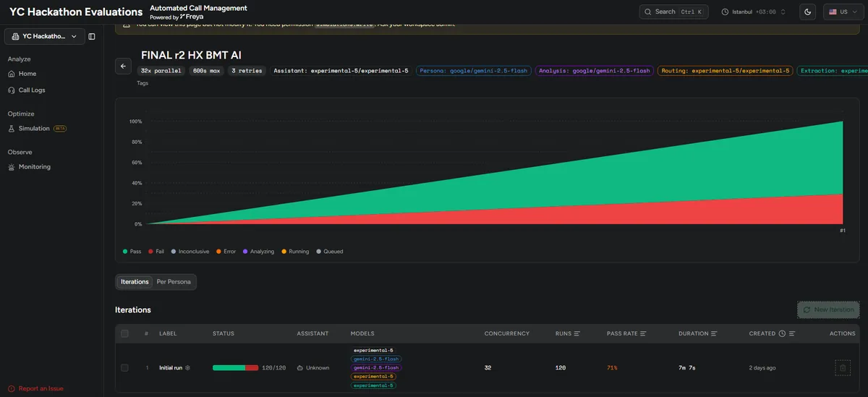The width and height of the screenshot is (868, 397).
Task: Open YC Hackathon workspace switcher
Action: [44, 36]
